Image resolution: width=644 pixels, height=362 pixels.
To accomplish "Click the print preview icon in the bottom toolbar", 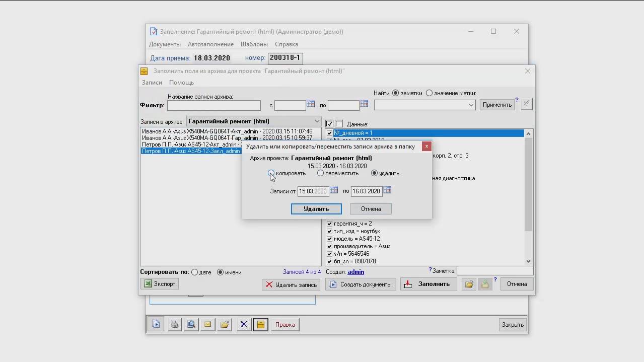I will tap(191, 325).
